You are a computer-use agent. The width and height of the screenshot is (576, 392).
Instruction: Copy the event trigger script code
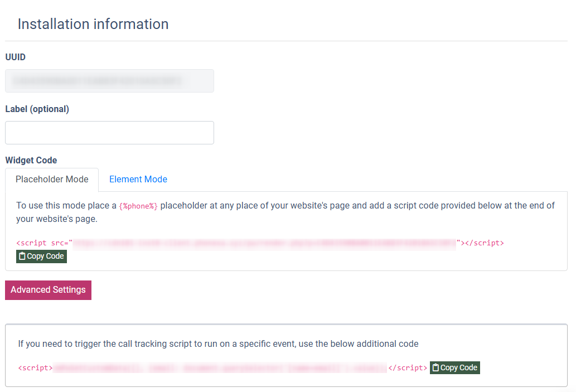455,368
